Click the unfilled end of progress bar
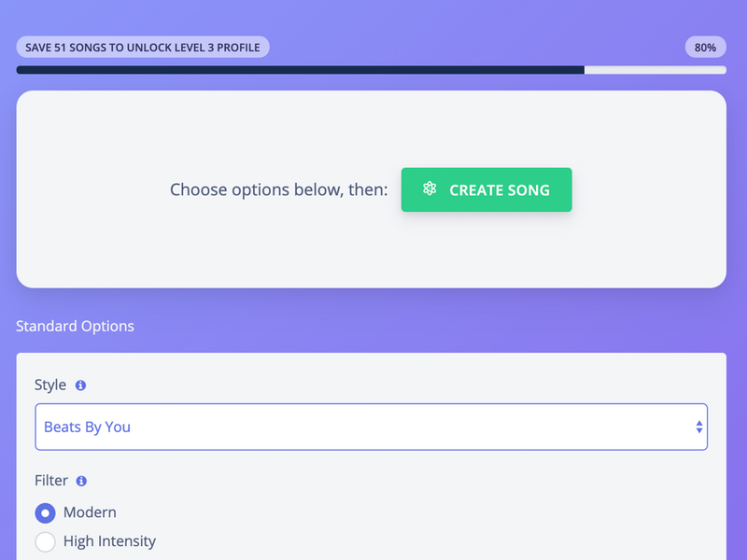Viewport: 747px width, 560px height. 655,70
